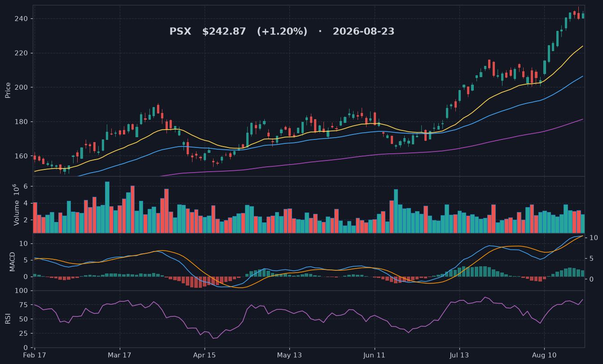Click the tallest volume bar in mid-March
Screen dimensions: 603x364
[107, 207]
